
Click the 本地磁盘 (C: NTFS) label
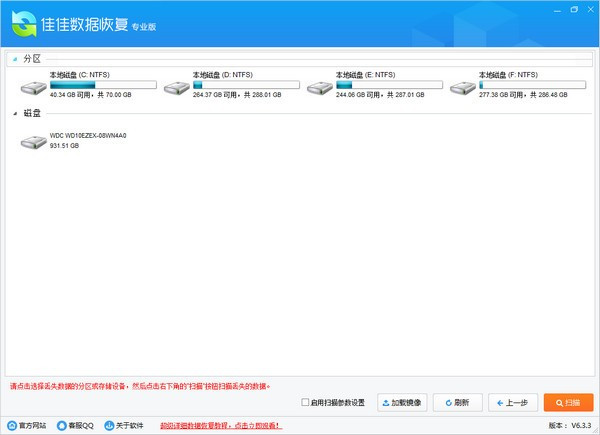coord(80,75)
